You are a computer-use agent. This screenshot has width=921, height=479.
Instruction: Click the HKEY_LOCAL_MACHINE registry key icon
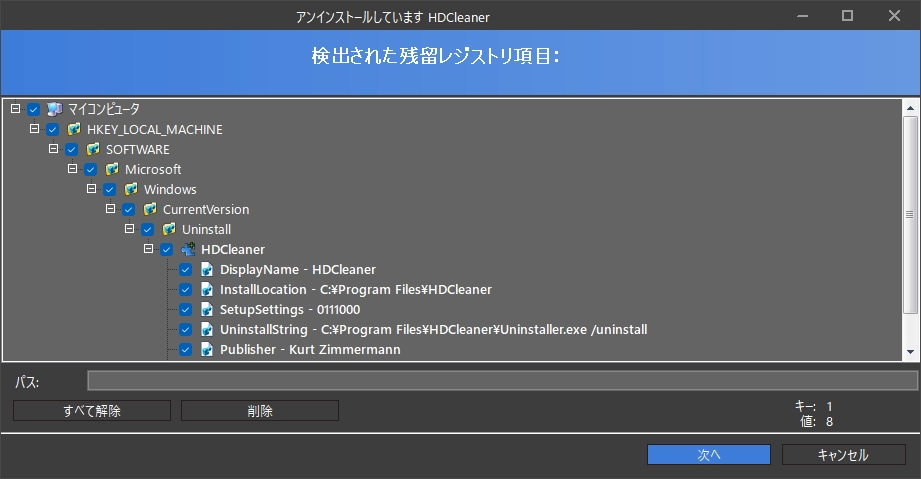coord(73,129)
